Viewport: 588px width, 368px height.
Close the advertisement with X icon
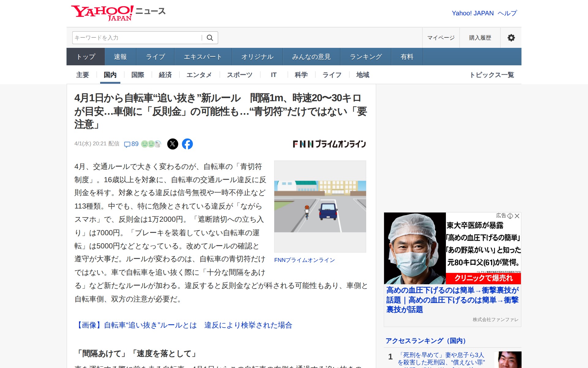[x=517, y=216]
